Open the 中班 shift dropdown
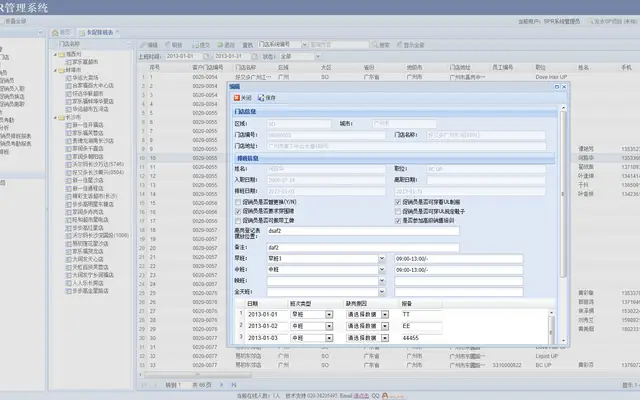This screenshot has width=640, height=400. pos(382,270)
